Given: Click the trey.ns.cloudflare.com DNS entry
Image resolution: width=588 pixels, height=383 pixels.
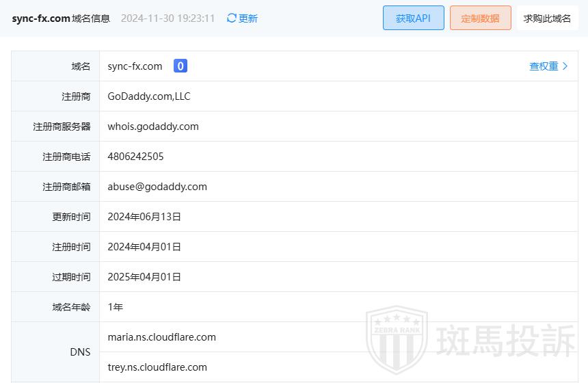Looking at the screenshot, I should coord(157,367).
